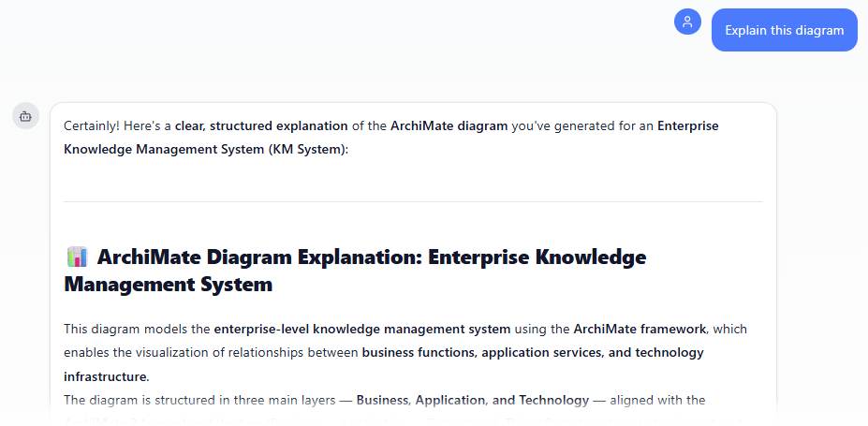Click the bold "clear, structured explanation" text
The image size is (868, 426).
[x=261, y=125]
